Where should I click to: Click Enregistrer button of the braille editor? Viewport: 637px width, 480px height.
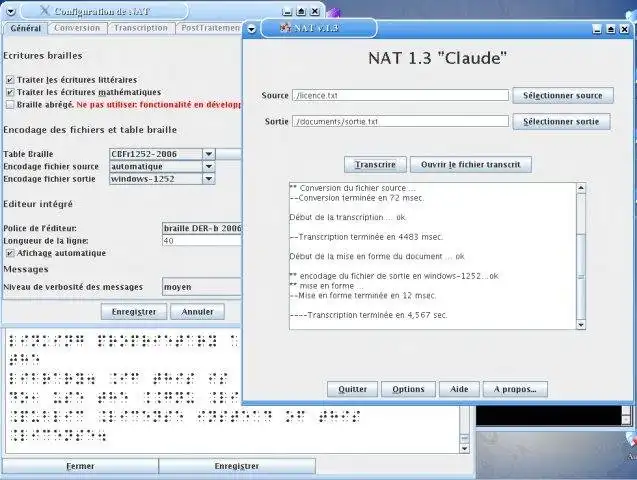click(x=237, y=466)
